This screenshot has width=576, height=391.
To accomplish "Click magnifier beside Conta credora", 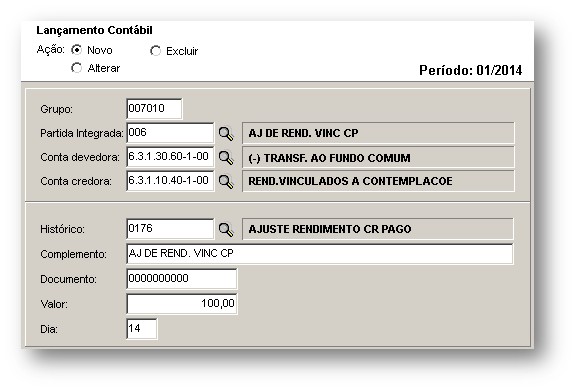I will click(x=226, y=182).
